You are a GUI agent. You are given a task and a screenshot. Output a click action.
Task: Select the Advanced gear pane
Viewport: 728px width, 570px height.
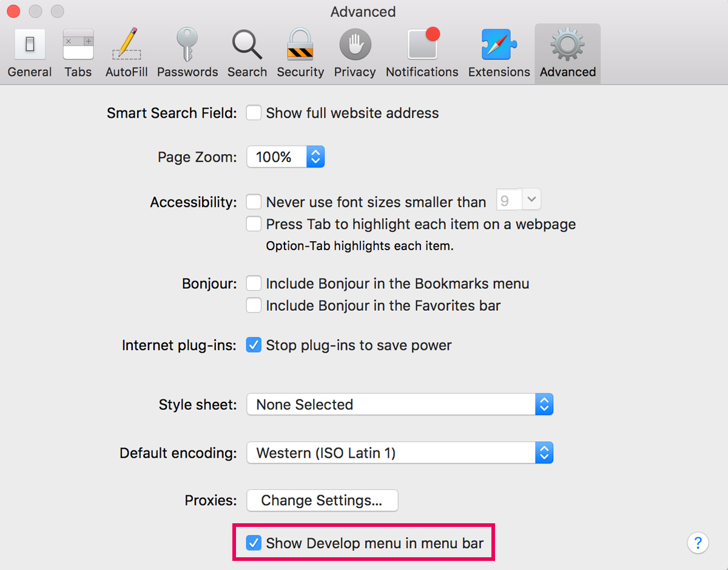(568, 53)
